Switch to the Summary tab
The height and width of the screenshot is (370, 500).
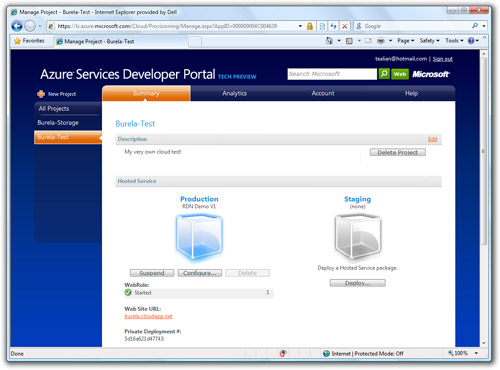tap(146, 93)
